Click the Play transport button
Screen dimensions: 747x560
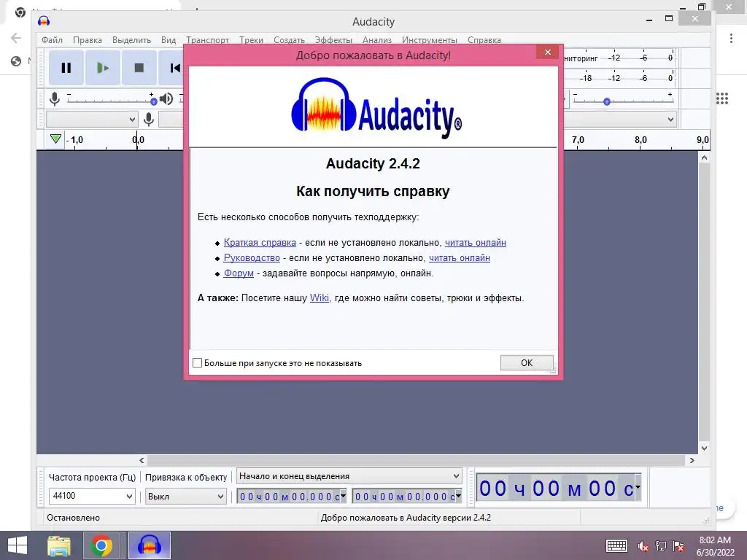point(103,68)
